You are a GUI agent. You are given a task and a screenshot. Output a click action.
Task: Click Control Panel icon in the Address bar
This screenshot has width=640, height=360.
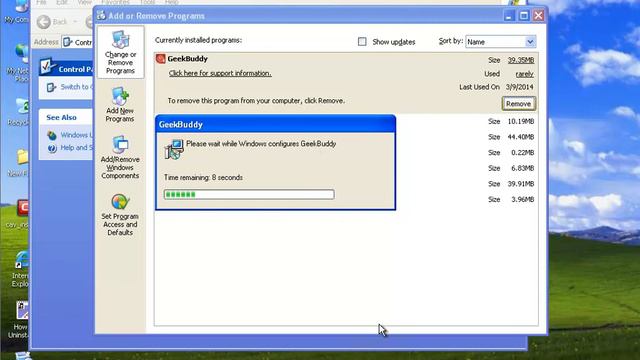pyautogui.click(x=68, y=42)
